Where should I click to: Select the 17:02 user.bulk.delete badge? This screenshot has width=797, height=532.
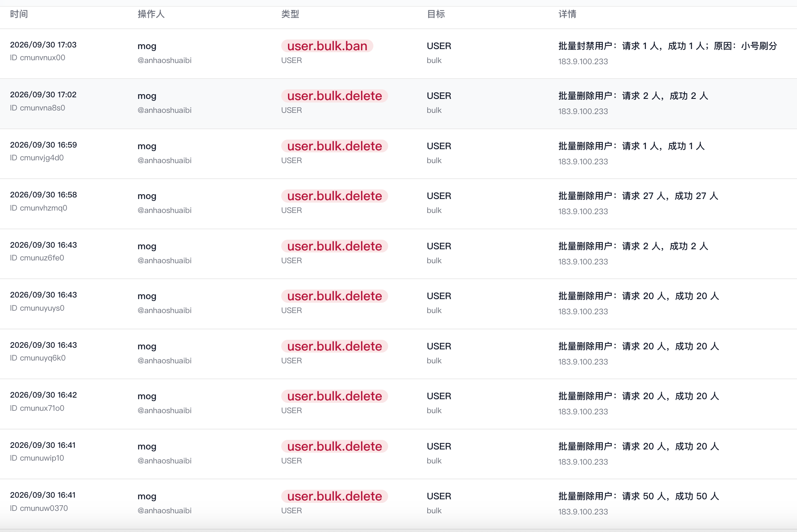coord(334,96)
